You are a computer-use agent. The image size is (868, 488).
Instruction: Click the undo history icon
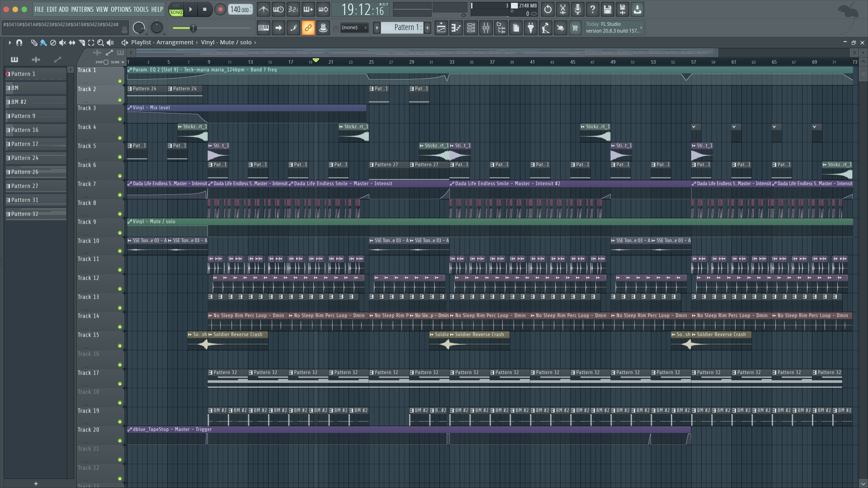pyautogui.click(x=548, y=9)
